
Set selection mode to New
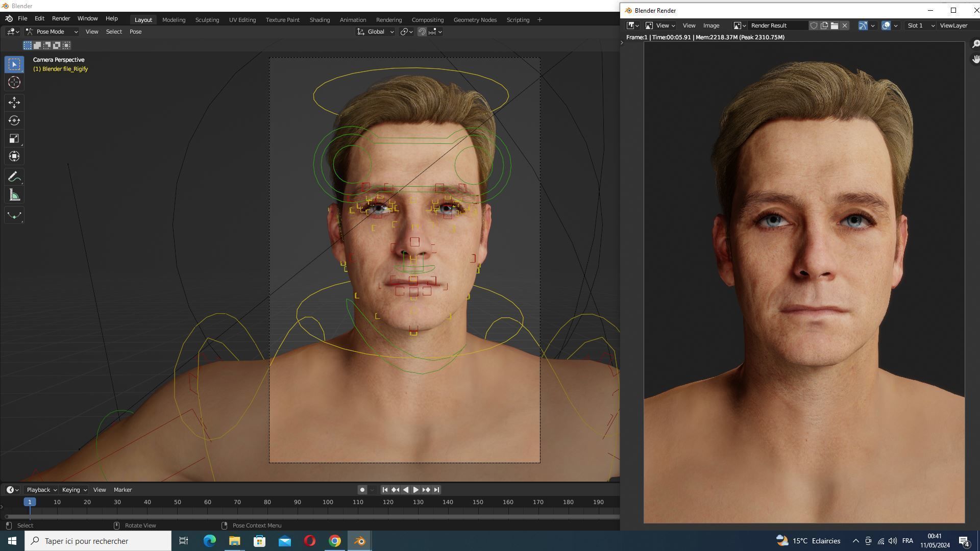(28, 45)
